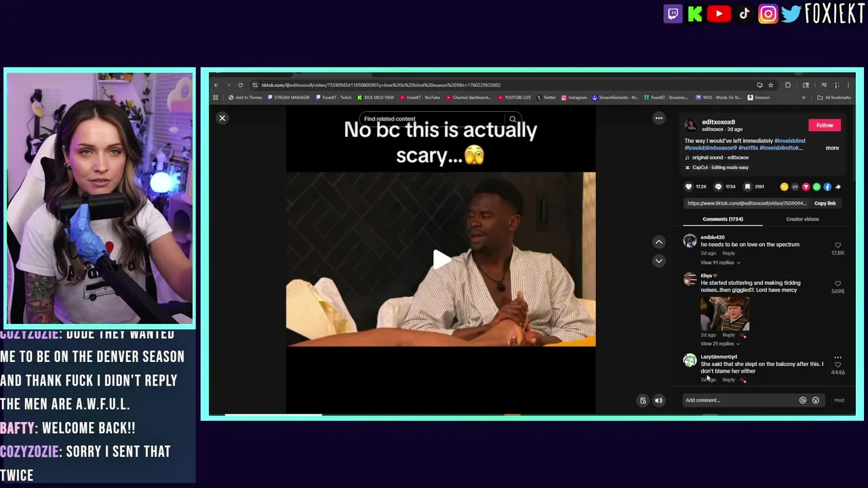868x488 pixels.
Task: Share the video to Facebook
Action: (827, 186)
